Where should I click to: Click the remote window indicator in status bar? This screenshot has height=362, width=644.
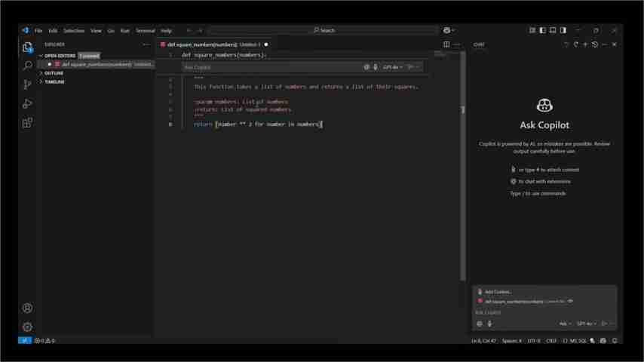[x=25, y=340]
